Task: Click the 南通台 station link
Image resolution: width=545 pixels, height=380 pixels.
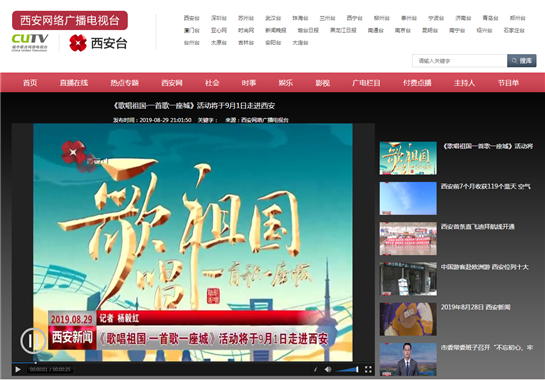Action: (x=375, y=31)
